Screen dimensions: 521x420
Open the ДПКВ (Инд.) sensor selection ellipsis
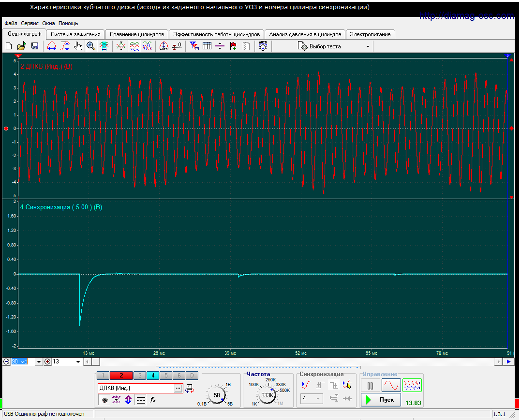178,388
